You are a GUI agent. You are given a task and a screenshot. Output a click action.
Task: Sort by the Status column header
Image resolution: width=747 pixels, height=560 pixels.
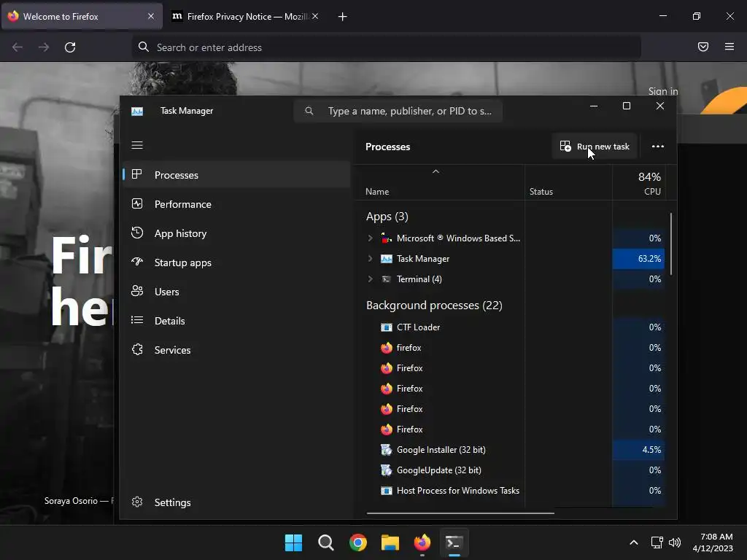(x=568, y=182)
